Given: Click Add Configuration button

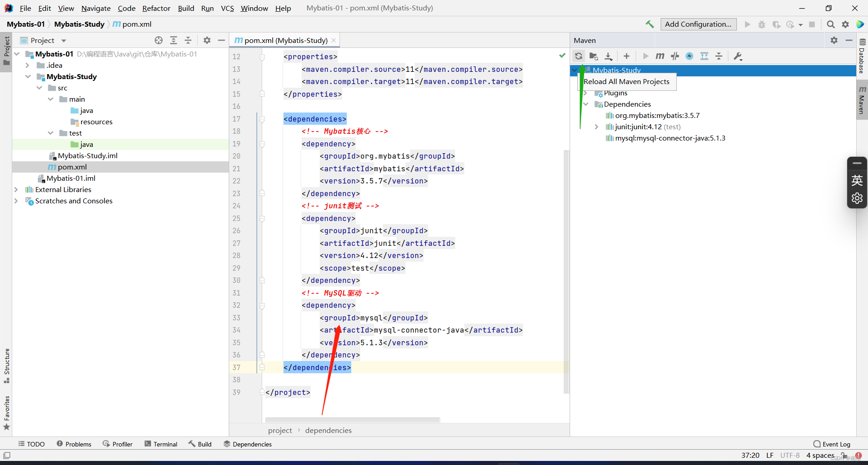Looking at the screenshot, I should [x=698, y=24].
